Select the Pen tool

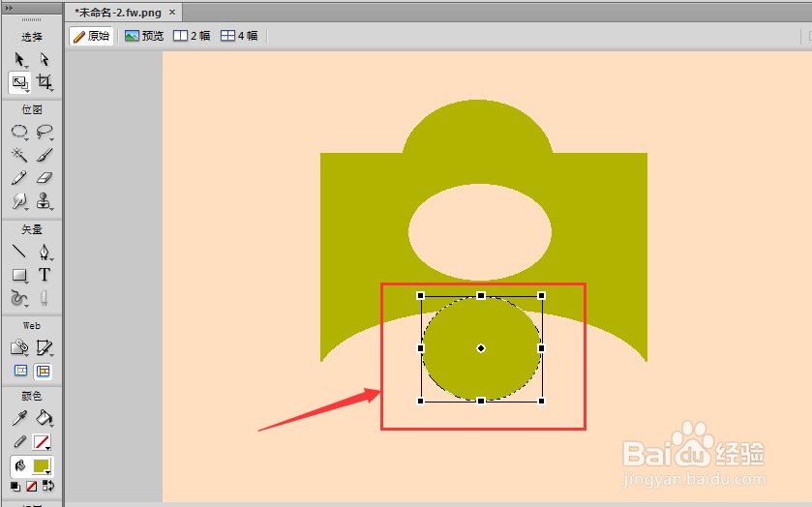point(45,252)
